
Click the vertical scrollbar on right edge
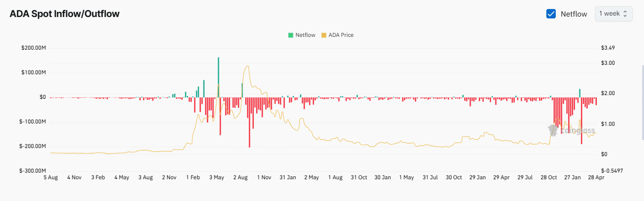coord(642,102)
